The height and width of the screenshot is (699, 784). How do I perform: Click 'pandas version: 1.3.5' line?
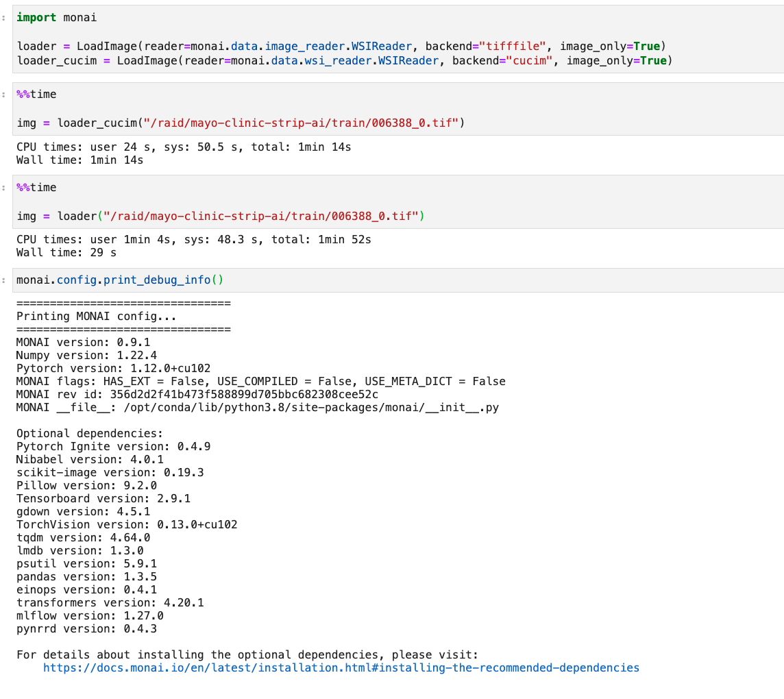point(86,576)
